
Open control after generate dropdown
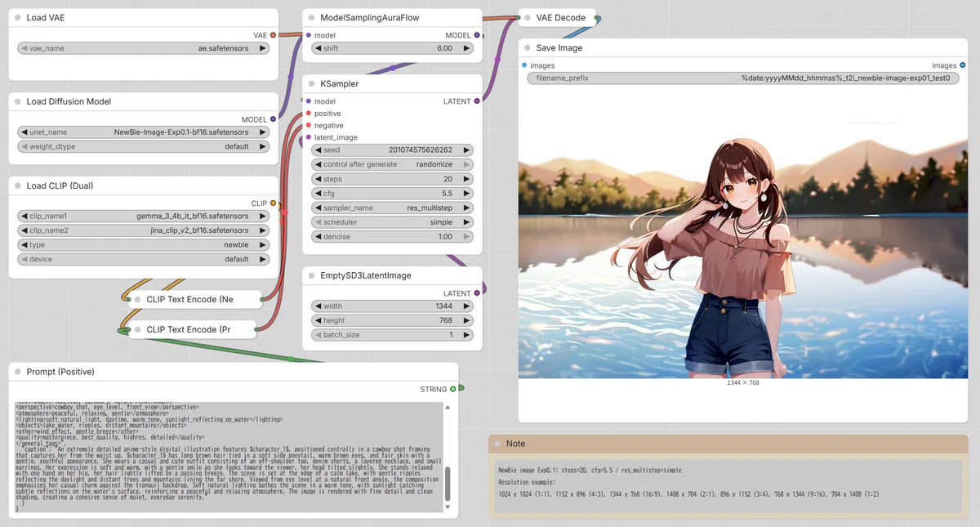392,164
